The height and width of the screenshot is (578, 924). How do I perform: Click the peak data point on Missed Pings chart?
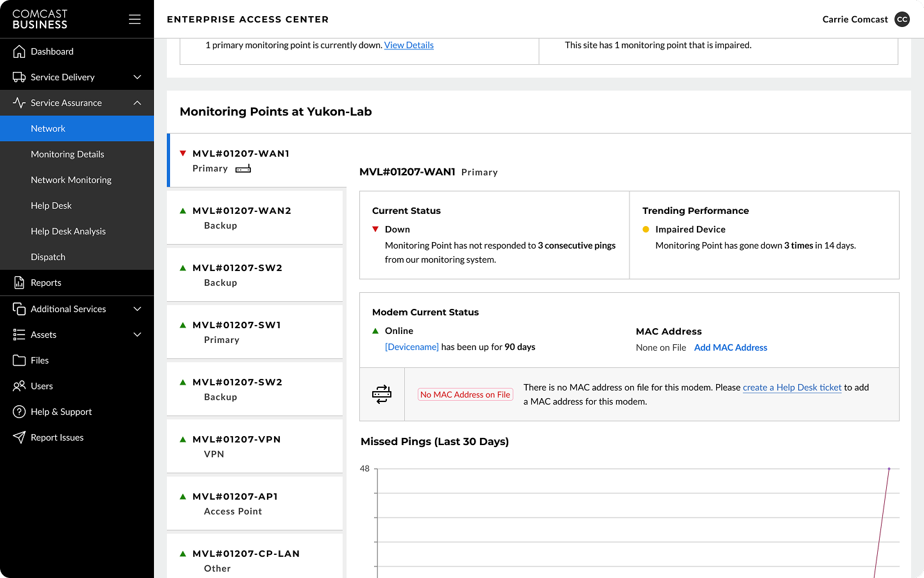point(889,469)
